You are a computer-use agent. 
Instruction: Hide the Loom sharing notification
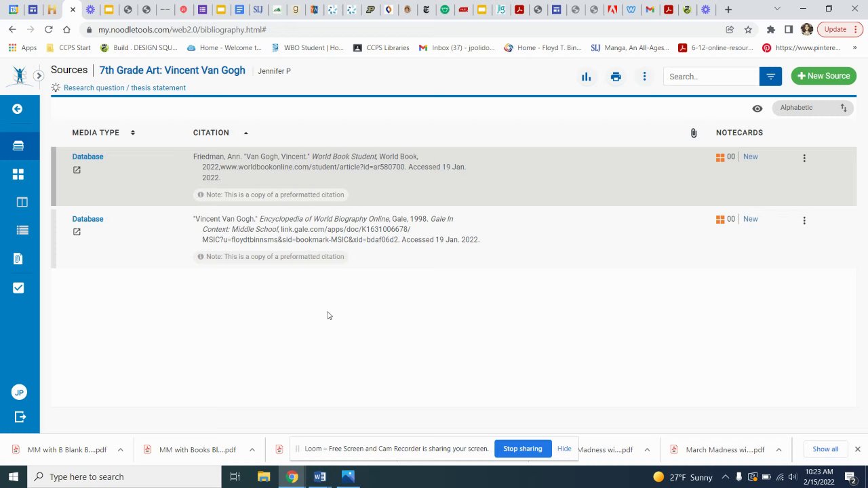564,449
